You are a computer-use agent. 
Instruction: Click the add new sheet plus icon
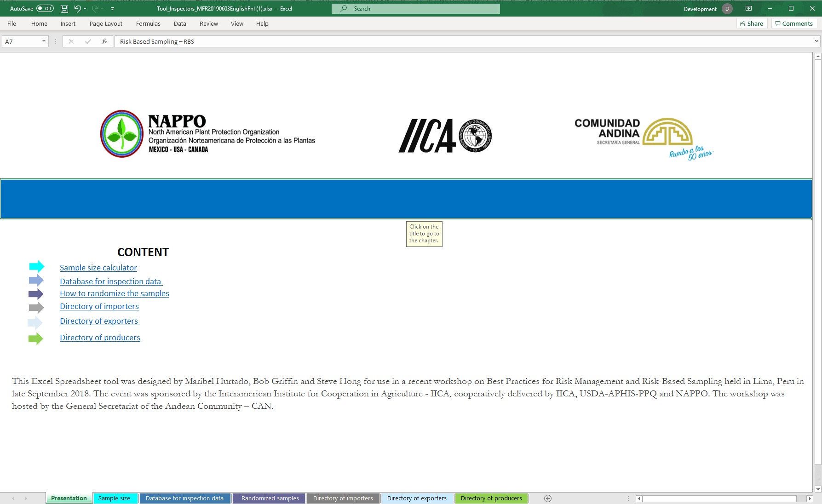[x=547, y=498]
